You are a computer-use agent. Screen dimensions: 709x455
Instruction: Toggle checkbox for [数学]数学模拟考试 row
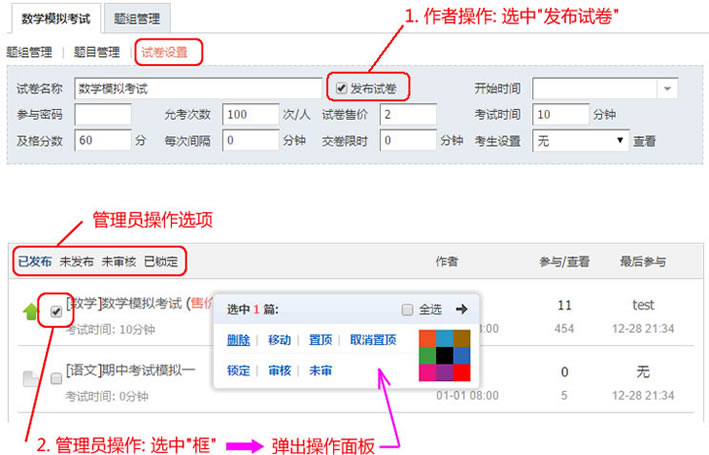coord(56,311)
